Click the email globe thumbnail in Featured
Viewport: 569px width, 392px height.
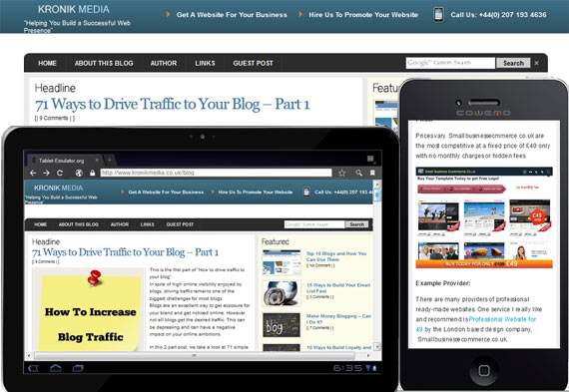(282, 293)
